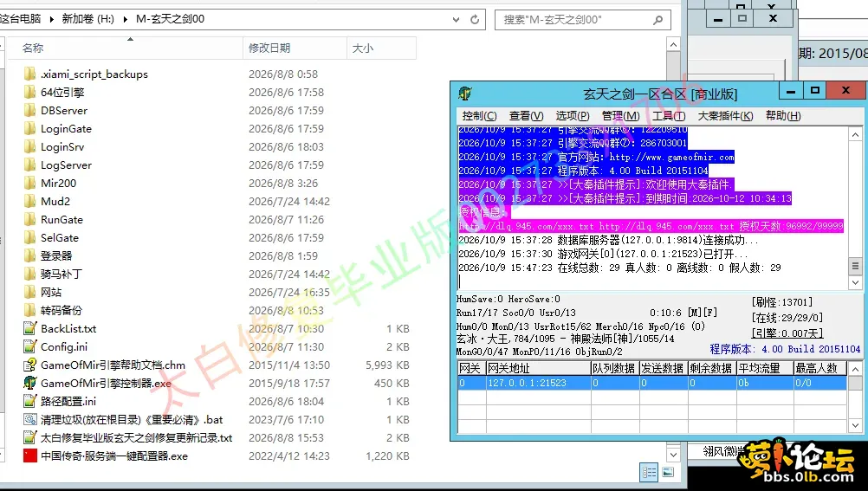Select the LogServer folder icon
The image size is (868, 491).
[x=30, y=165]
